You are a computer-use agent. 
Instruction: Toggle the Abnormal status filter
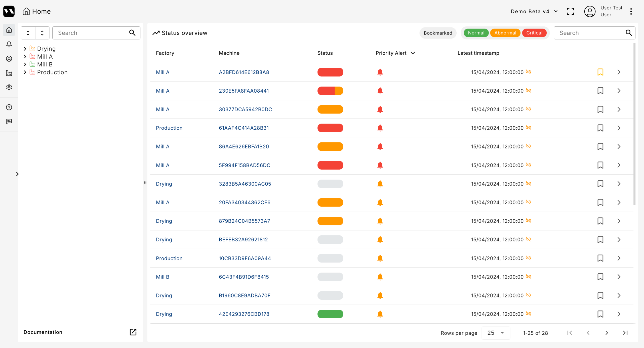coord(505,33)
